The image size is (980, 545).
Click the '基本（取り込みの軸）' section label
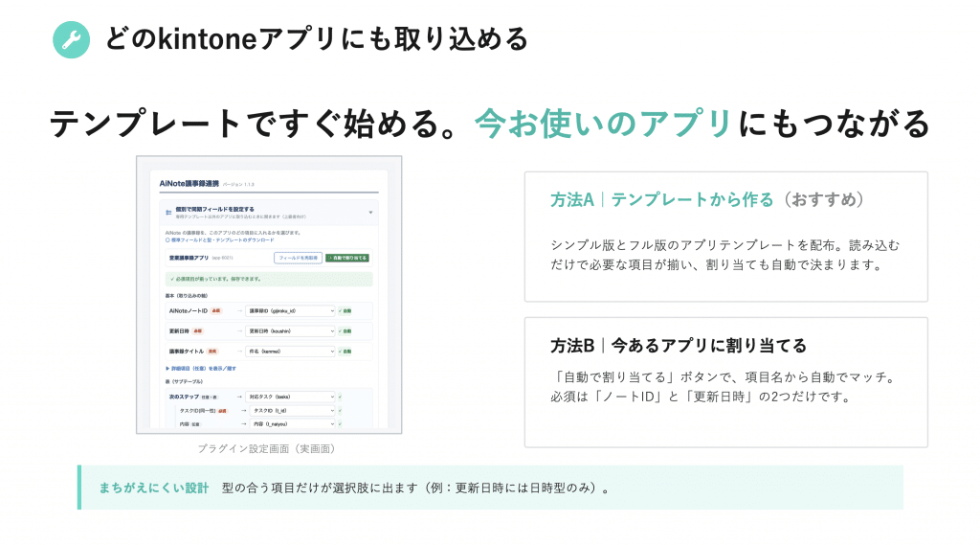click(187, 296)
